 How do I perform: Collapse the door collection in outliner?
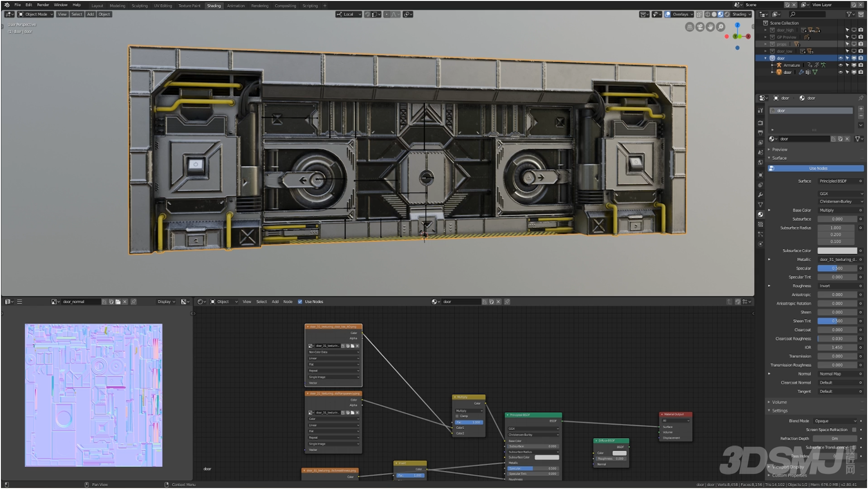765,58
